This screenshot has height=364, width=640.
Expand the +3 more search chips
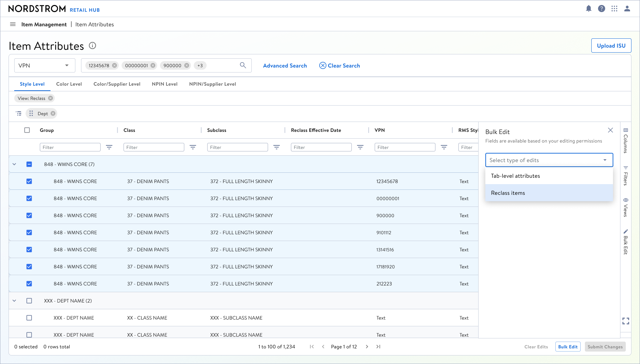click(200, 65)
